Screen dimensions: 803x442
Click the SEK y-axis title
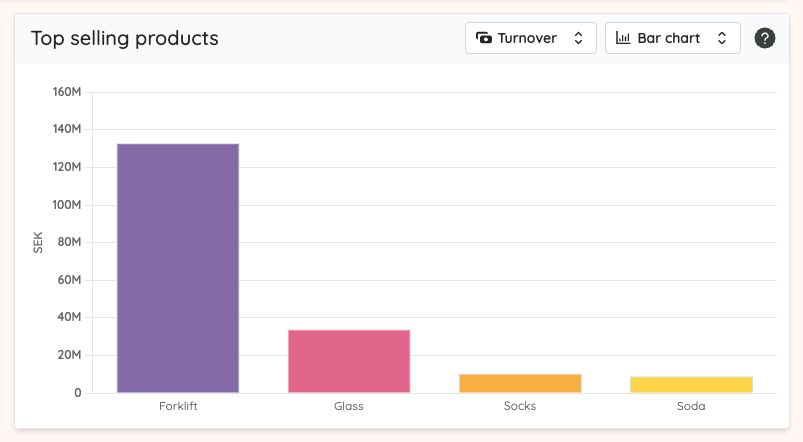click(38, 243)
